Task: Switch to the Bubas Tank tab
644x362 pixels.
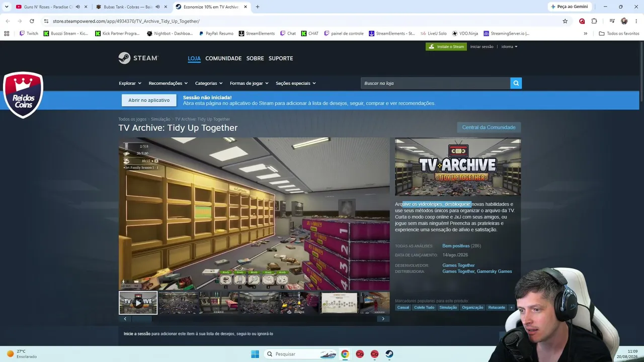Action: click(127, 7)
